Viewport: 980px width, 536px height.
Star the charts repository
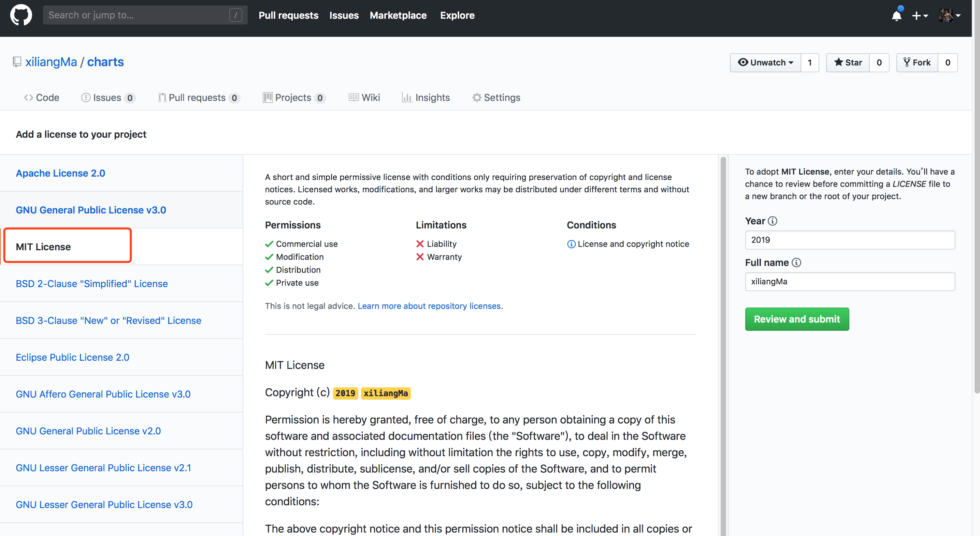point(848,62)
